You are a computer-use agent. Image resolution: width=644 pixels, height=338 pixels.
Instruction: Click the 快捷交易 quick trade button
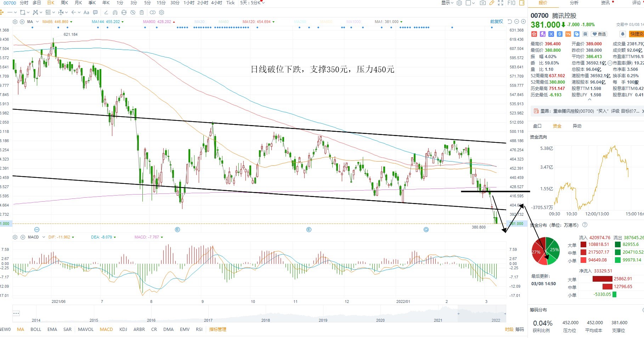[637, 34]
